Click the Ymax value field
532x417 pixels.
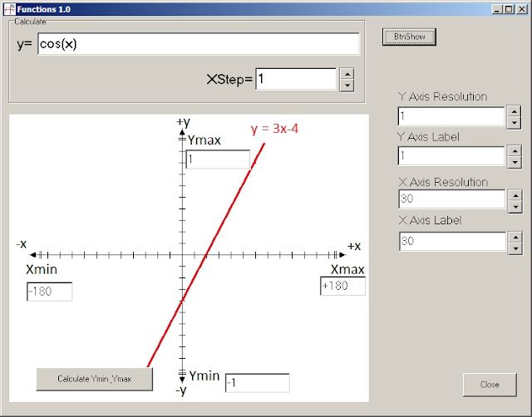pyautogui.click(x=218, y=159)
